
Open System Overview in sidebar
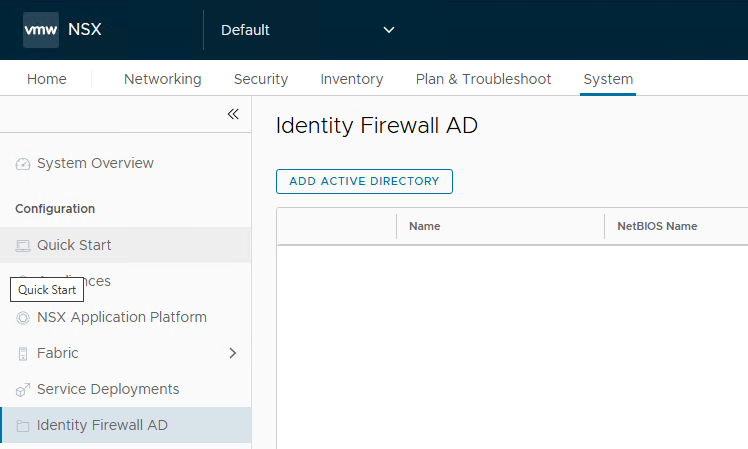(95, 163)
